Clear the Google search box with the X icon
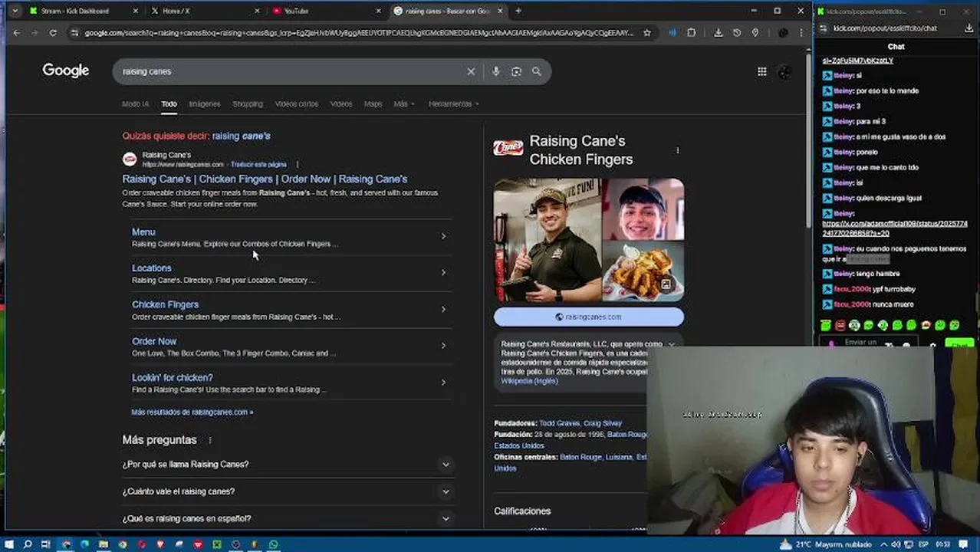Screen dimensions: 980x552 (471, 71)
